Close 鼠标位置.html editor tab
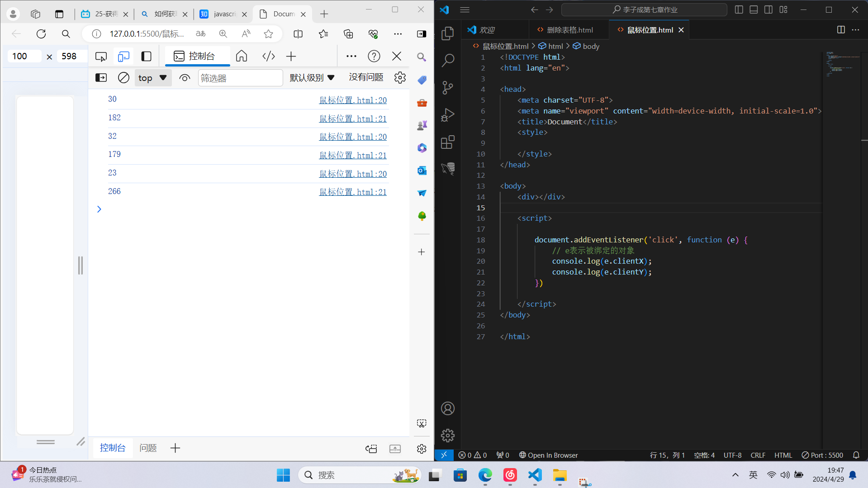Viewport: 868px width, 488px height. [x=681, y=30]
